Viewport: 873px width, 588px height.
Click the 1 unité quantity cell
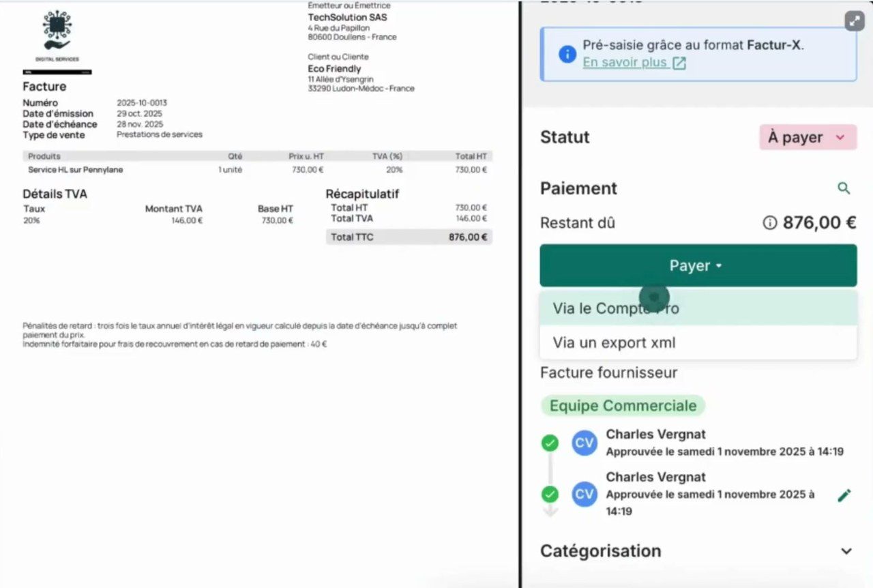pos(230,170)
